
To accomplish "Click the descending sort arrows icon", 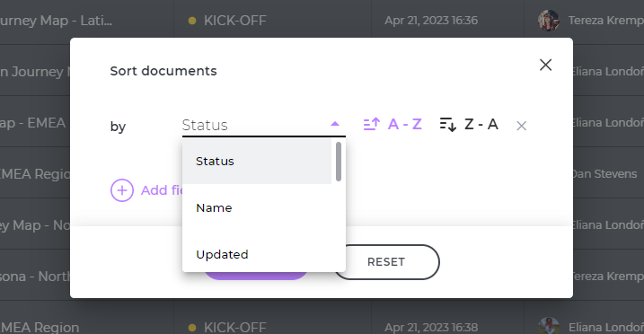I will click(447, 124).
